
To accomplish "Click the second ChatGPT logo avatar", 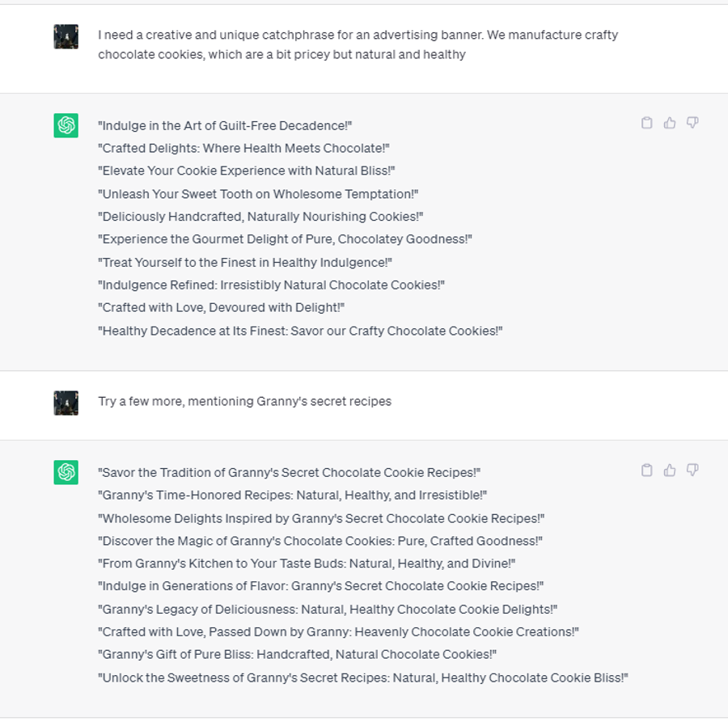I will 66,472.
